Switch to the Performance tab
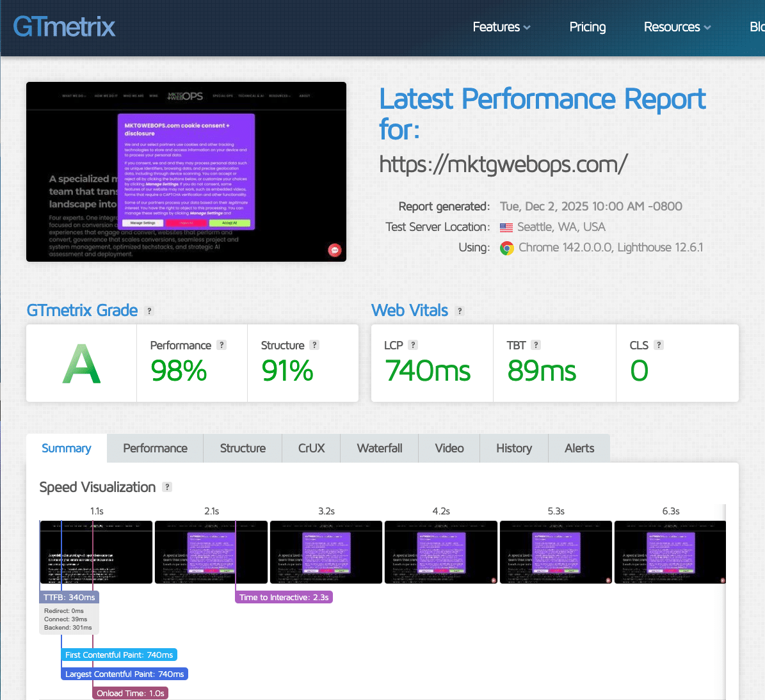765x700 pixels. (155, 448)
